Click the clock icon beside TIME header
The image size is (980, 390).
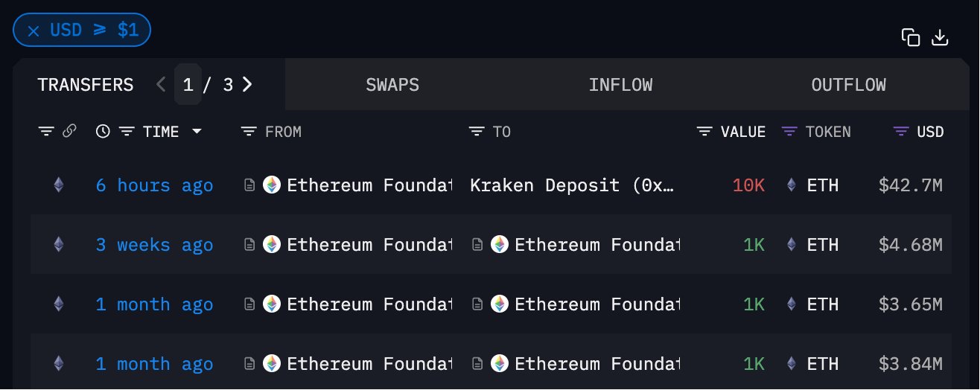[104, 131]
